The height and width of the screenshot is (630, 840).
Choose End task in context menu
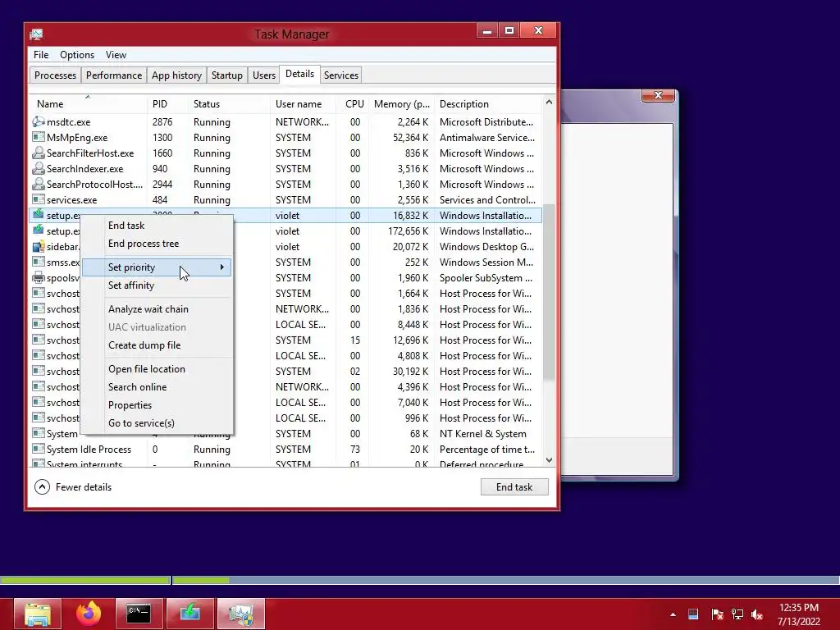point(126,226)
